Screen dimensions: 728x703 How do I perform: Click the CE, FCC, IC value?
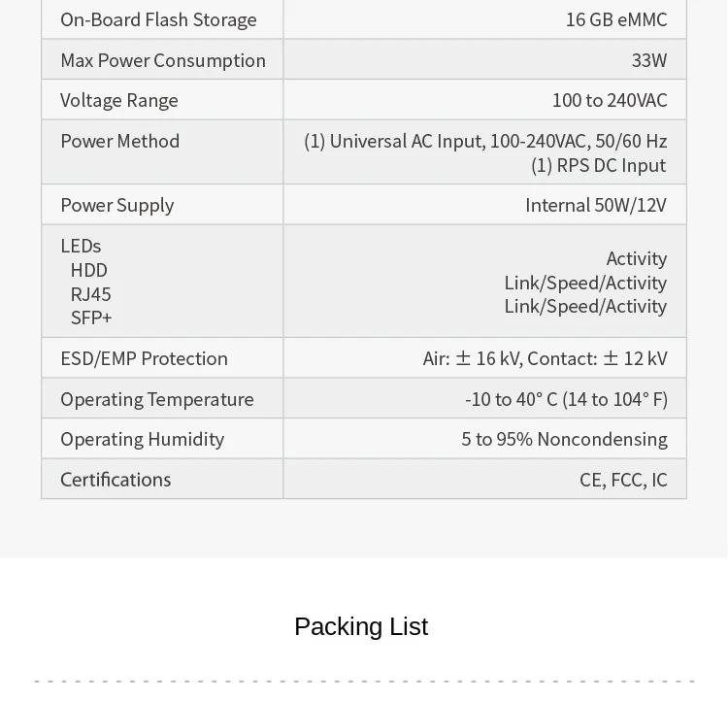(623, 480)
